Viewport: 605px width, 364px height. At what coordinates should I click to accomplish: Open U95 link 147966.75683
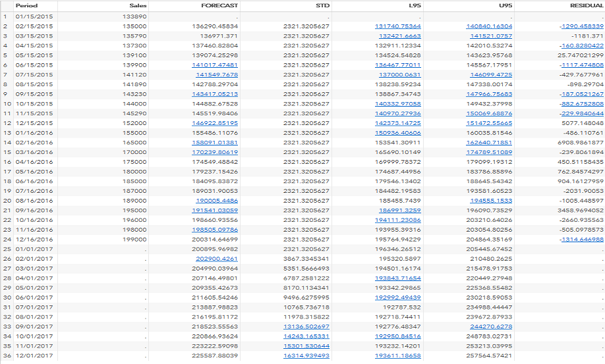(x=489, y=94)
